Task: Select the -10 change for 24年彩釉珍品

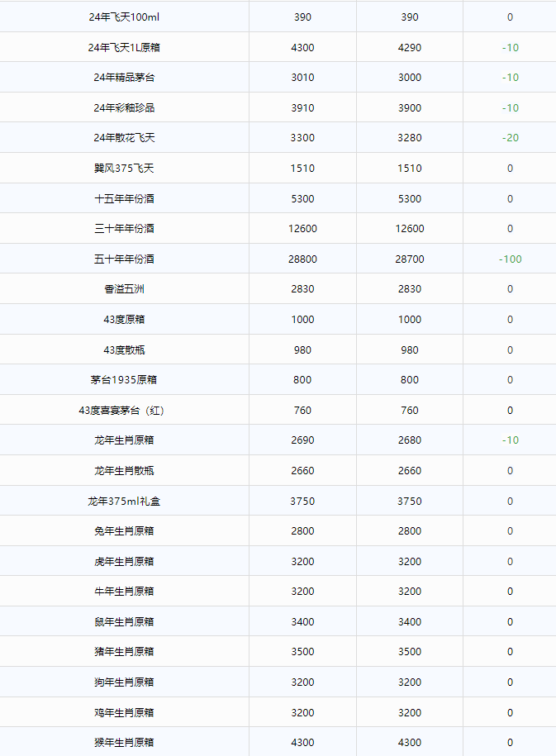Action: [511, 108]
